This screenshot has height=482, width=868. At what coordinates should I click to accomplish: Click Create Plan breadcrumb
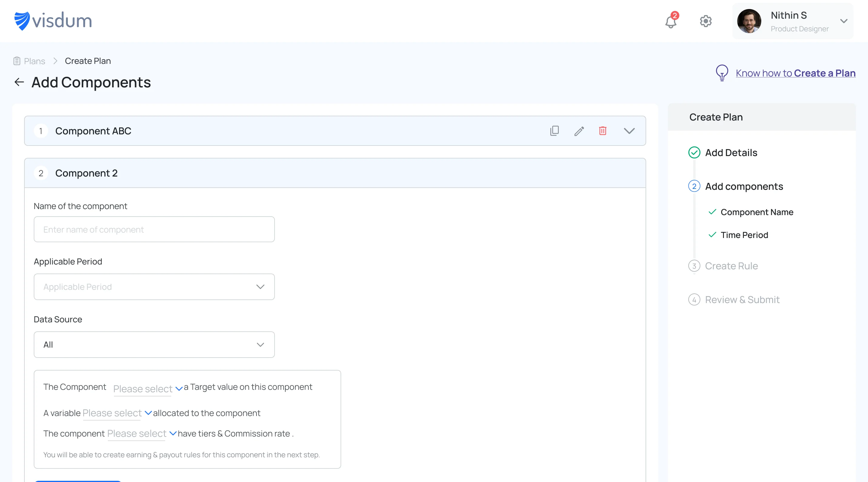coord(88,61)
